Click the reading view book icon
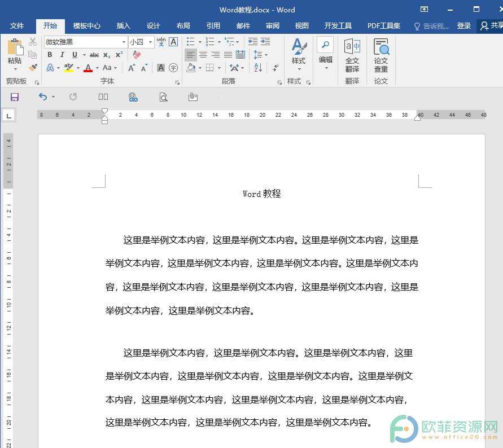Viewport: 503px width, 448px height. pos(103,96)
